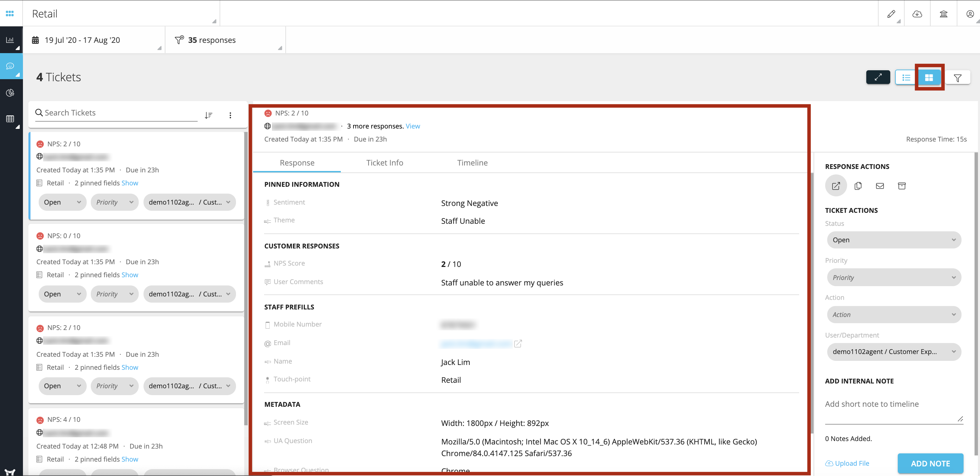Click the Strong Negative sentiment value
Screen dimensions: 980x476
[470, 203]
